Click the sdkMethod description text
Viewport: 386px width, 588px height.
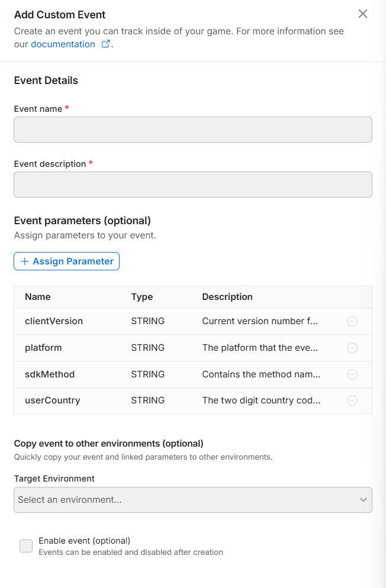pos(261,374)
